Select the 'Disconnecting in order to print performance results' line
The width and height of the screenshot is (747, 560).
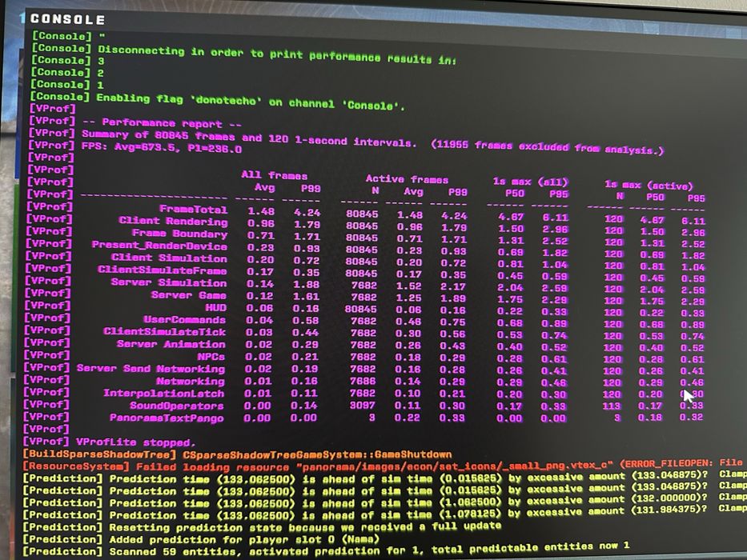[243, 54]
